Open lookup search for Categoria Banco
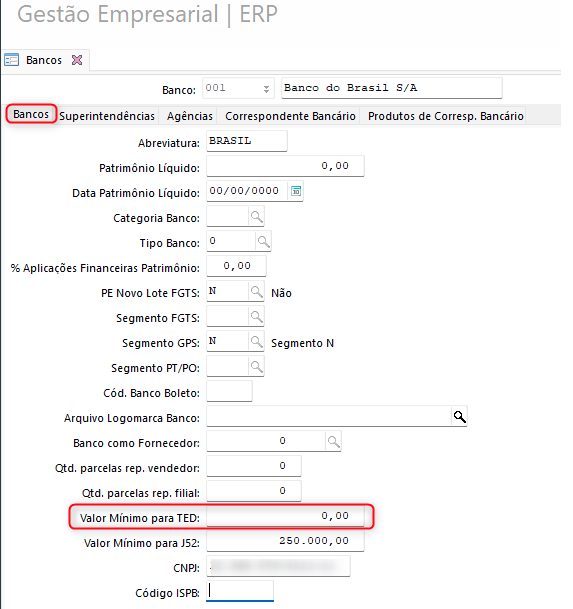 256,216
